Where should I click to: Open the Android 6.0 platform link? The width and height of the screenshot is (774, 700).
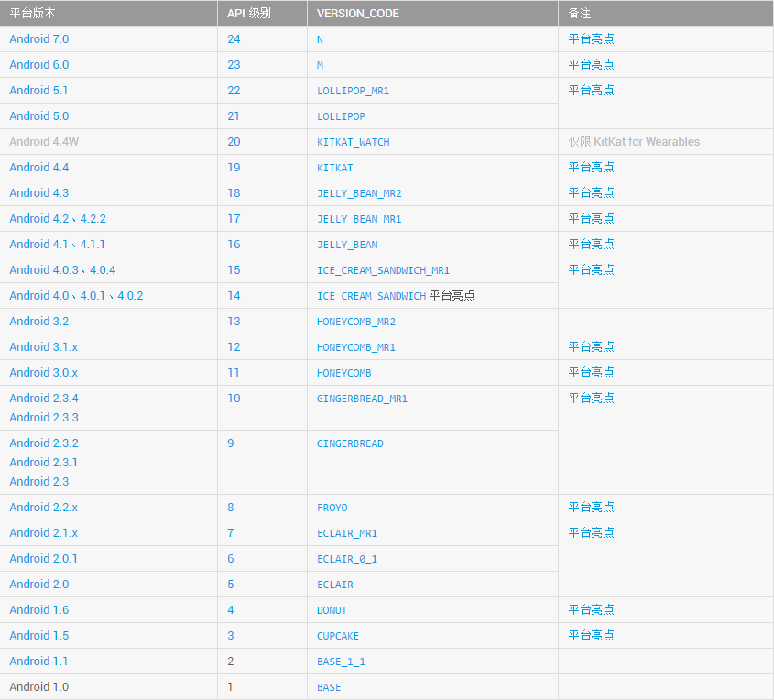pos(39,65)
